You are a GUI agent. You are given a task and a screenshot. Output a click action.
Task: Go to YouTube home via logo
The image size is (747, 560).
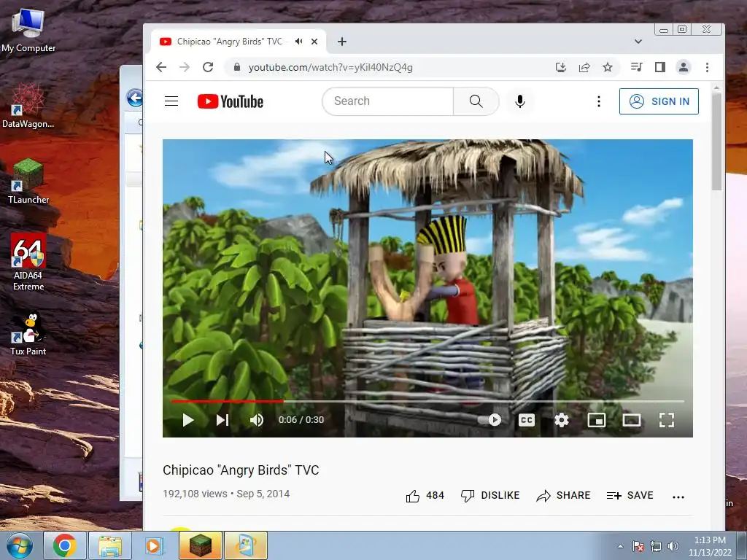point(230,101)
